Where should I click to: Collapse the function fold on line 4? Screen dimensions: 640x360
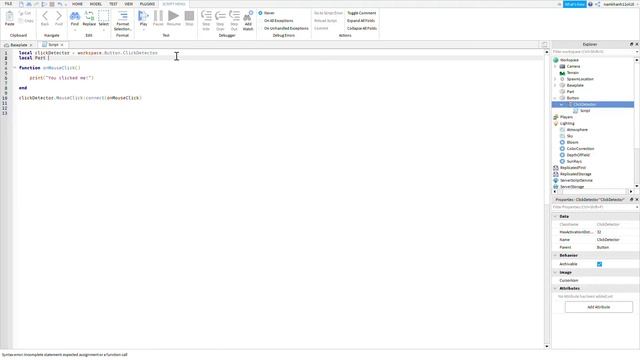tap(15, 68)
